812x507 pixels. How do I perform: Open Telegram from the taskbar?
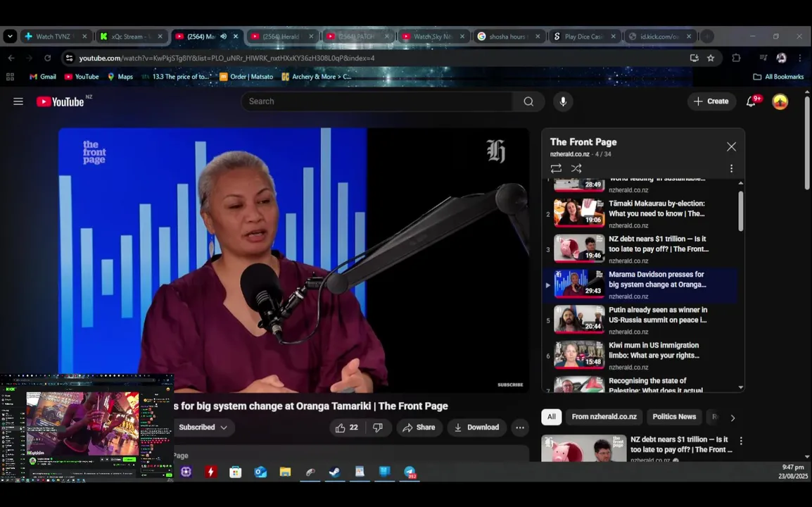(410, 472)
